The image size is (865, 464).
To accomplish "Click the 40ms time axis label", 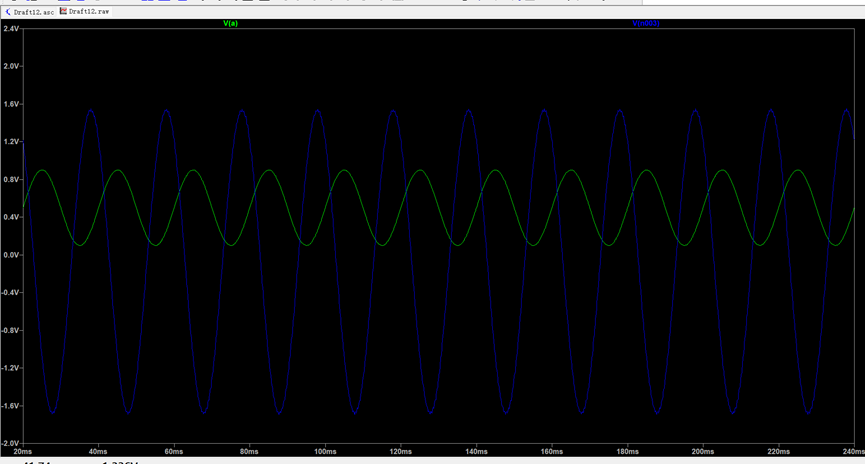I will [98, 451].
